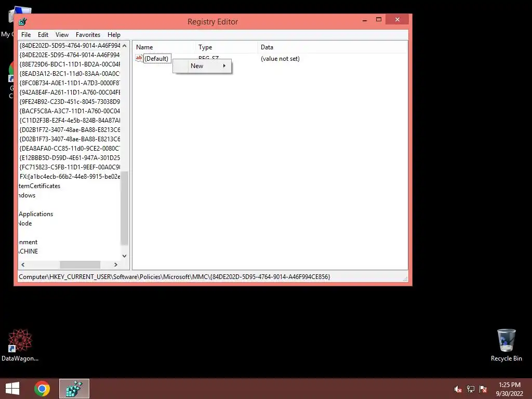
Task: Open the DataWagon desktop shortcut
Action: (x=20, y=345)
